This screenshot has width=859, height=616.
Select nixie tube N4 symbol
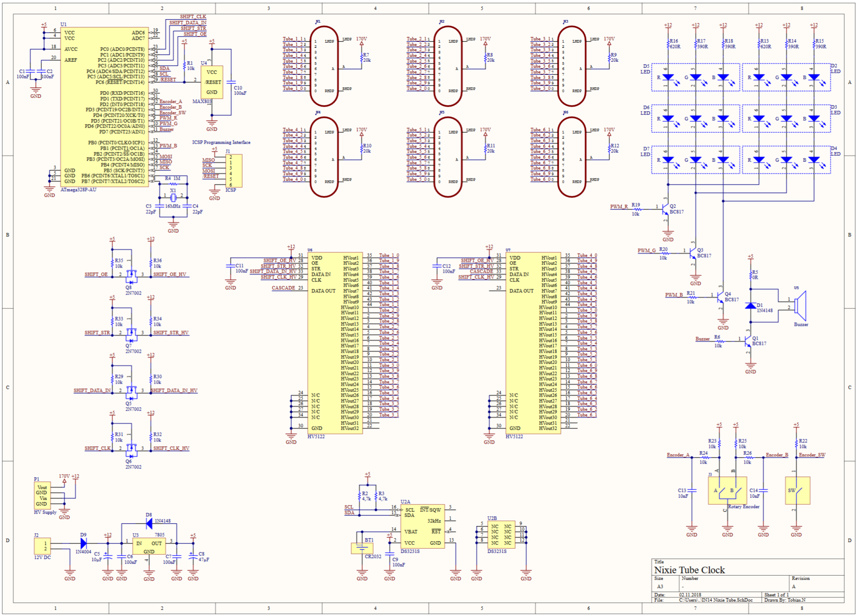(324, 157)
